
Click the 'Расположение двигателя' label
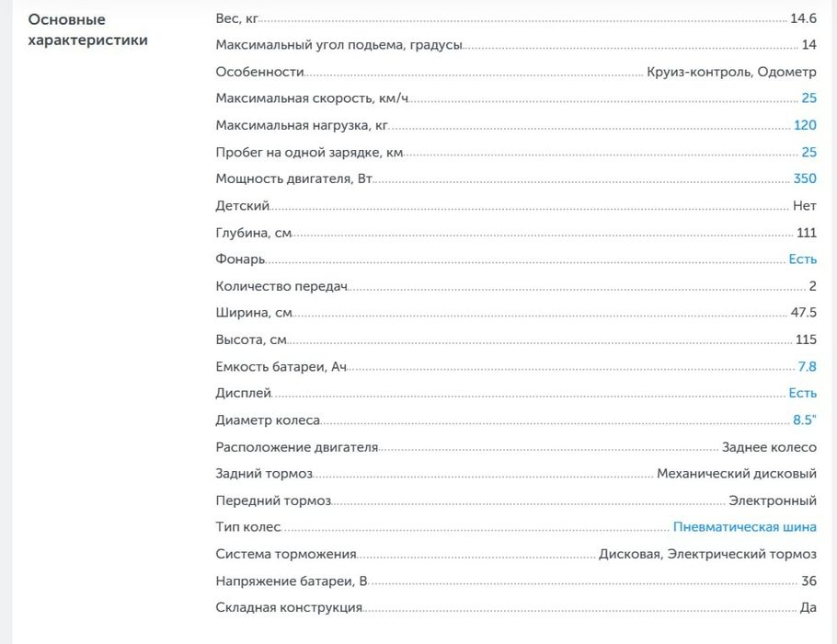pyautogui.click(x=296, y=447)
